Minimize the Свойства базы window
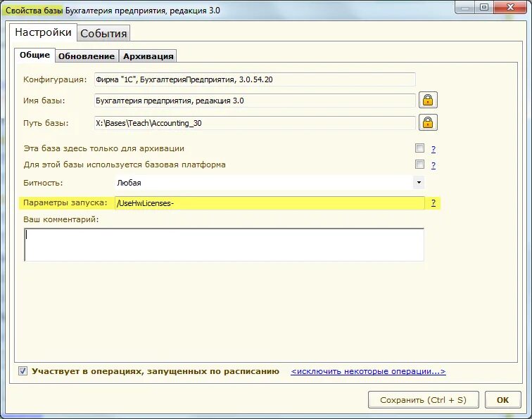Viewport: 532px width, 419px height. 465,7
